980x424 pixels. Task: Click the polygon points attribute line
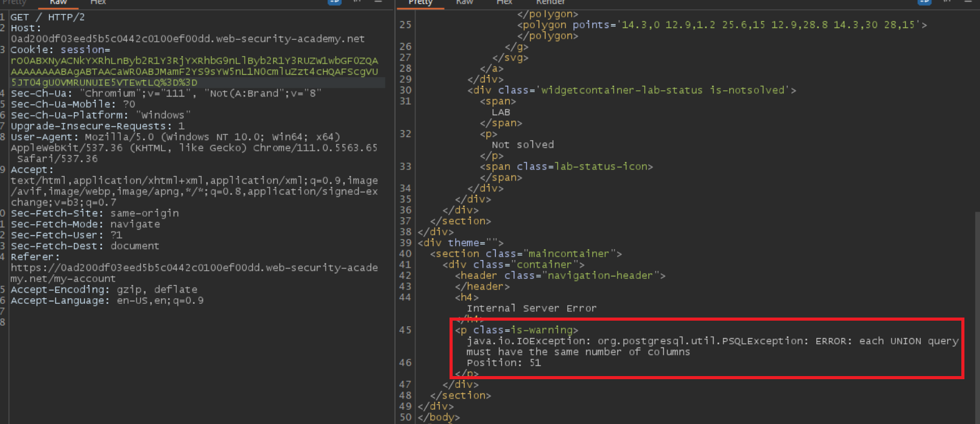click(722, 25)
